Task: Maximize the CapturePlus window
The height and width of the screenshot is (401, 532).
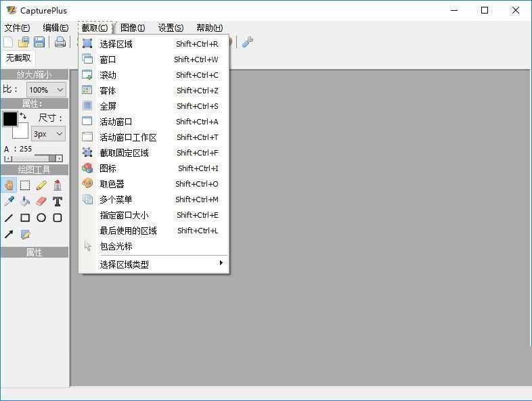Action: [485, 11]
